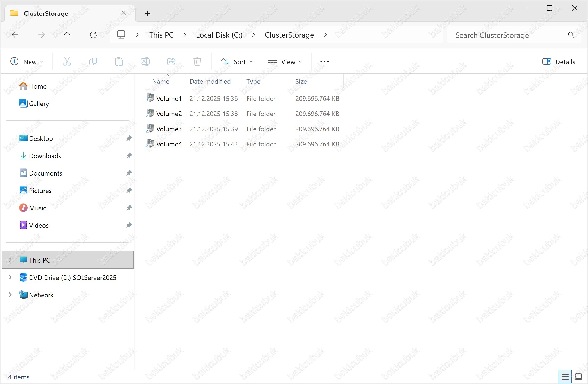Click Local Disk (C:) in breadcrumb path
The width and height of the screenshot is (588, 384).
tap(219, 35)
